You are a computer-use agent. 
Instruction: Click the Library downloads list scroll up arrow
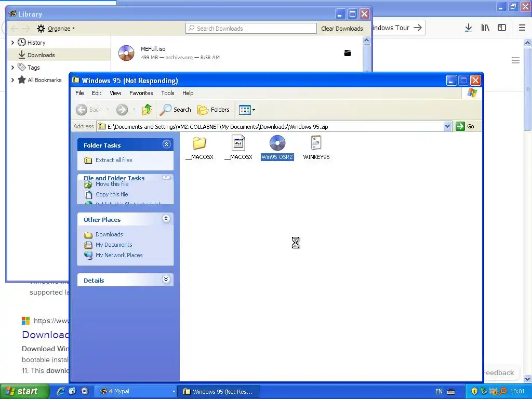[366, 41]
